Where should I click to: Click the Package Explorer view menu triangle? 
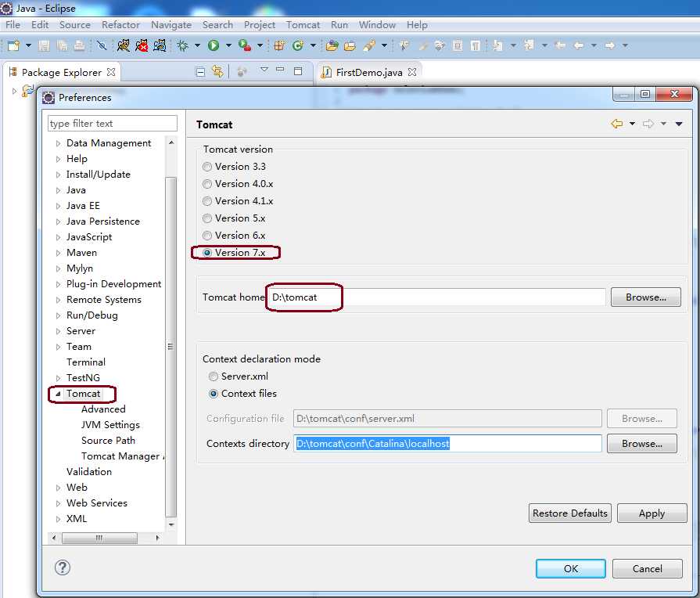click(264, 70)
